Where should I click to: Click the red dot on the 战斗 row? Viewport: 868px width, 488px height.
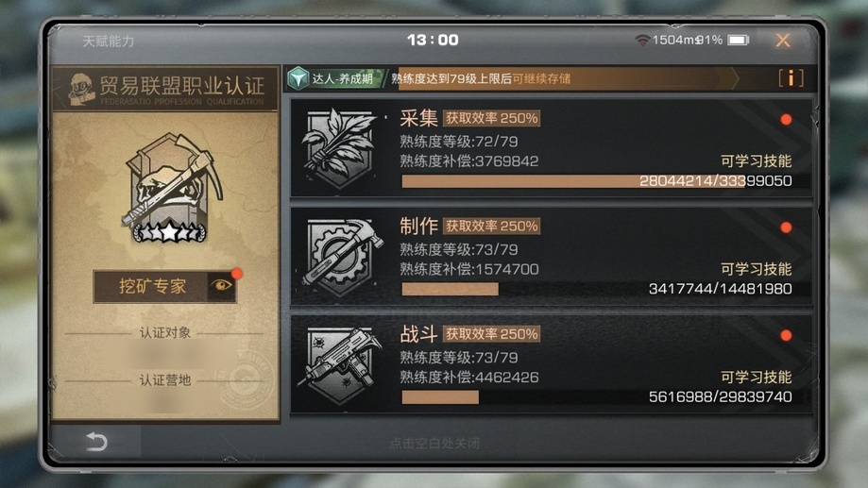coord(786,335)
